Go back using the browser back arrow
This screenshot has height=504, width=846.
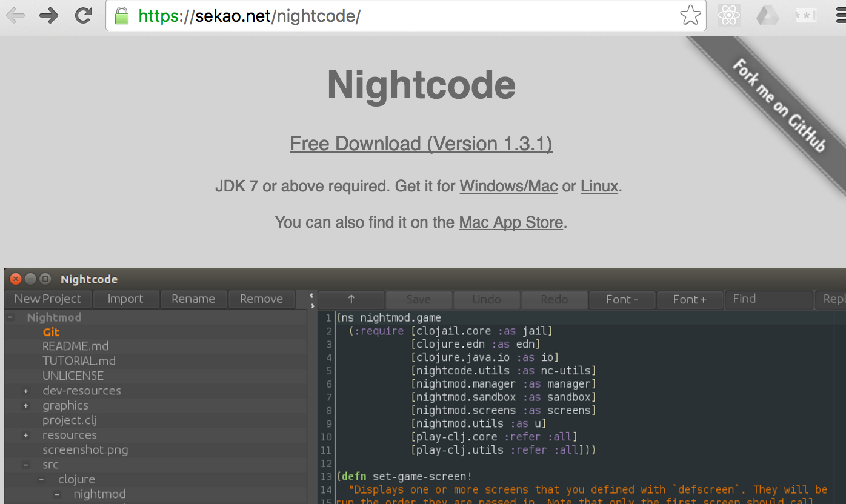coord(16,16)
